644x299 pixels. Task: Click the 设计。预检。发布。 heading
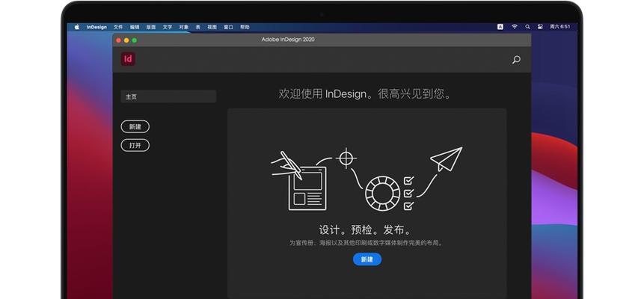(366, 229)
